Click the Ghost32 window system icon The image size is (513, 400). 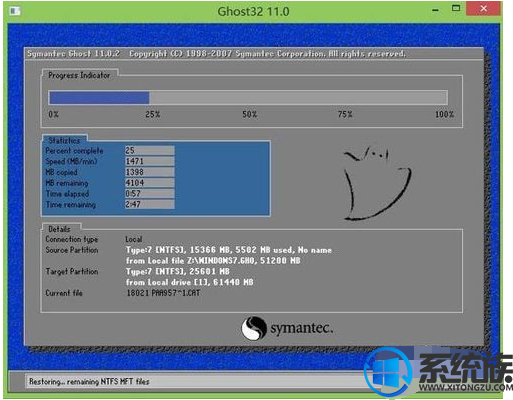pyautogui.click(x=15, y=11)
